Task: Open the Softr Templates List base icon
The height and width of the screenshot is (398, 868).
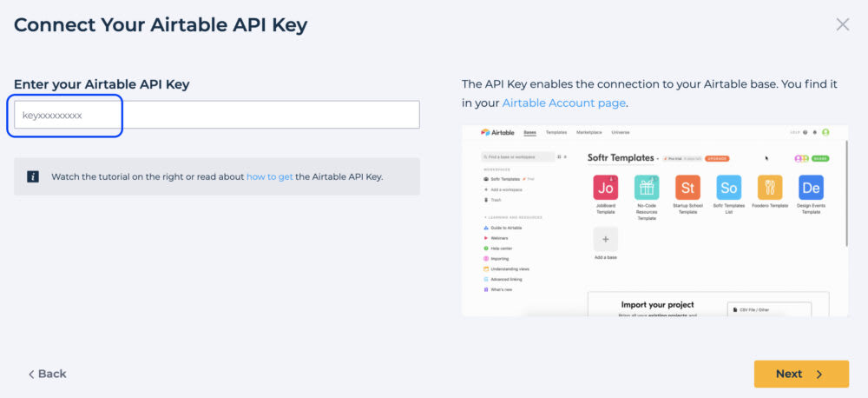Action: [728, 188]
